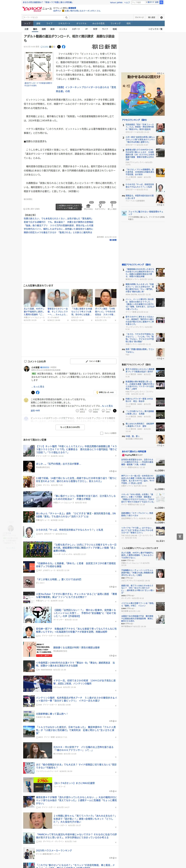Open フェイクに騙されない quiz promo link

[x=145, y=213]
